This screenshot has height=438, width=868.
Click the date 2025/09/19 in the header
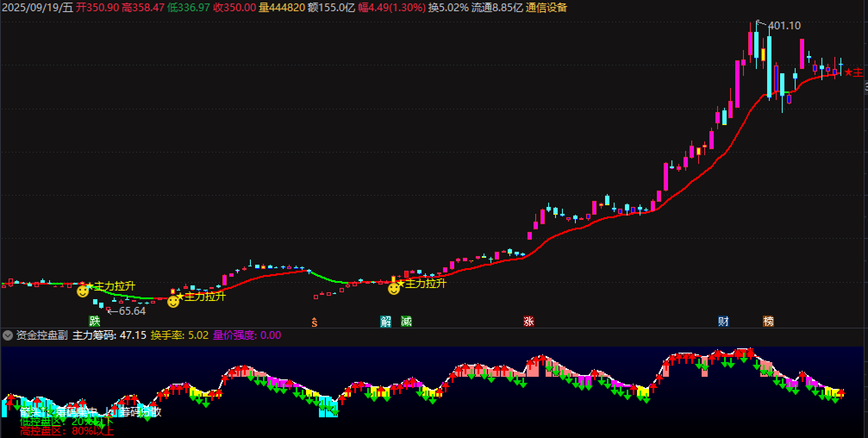point(31,8)
